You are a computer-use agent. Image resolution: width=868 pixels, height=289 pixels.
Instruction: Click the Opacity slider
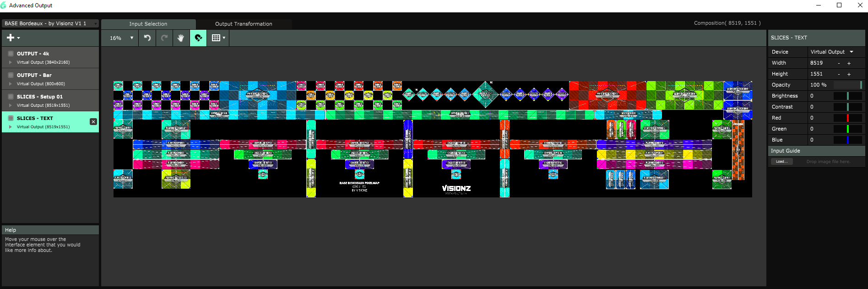(x=847, y=85)
